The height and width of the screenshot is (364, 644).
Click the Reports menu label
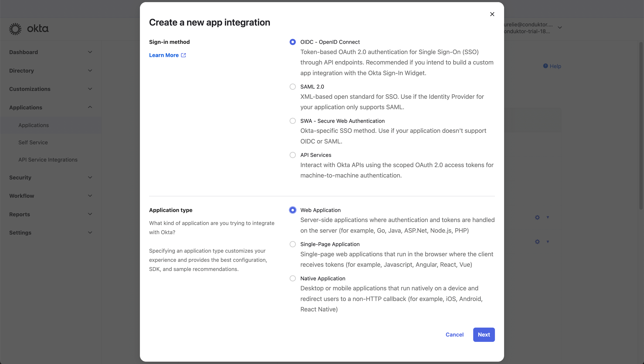pyautogui.click(x=20, y=215)
